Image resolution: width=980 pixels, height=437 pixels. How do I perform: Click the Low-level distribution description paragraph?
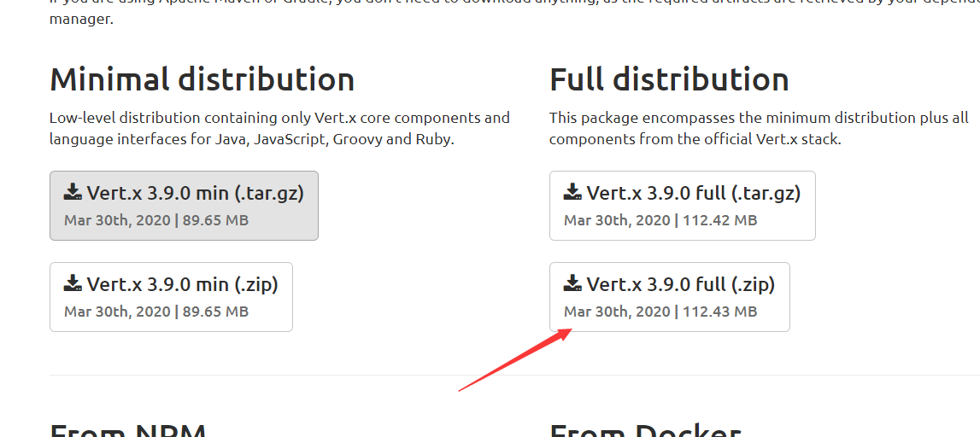pos(279,129)
